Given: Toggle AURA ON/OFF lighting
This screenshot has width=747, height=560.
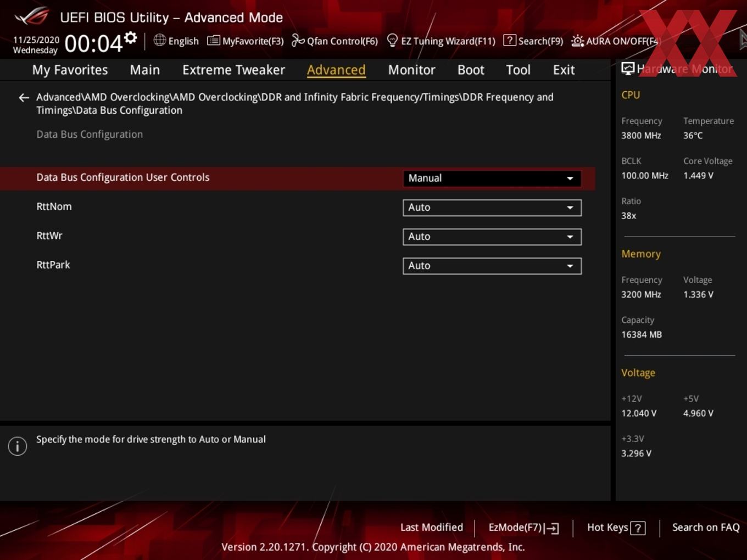Looking at the screenshot, I should [615, 41].
